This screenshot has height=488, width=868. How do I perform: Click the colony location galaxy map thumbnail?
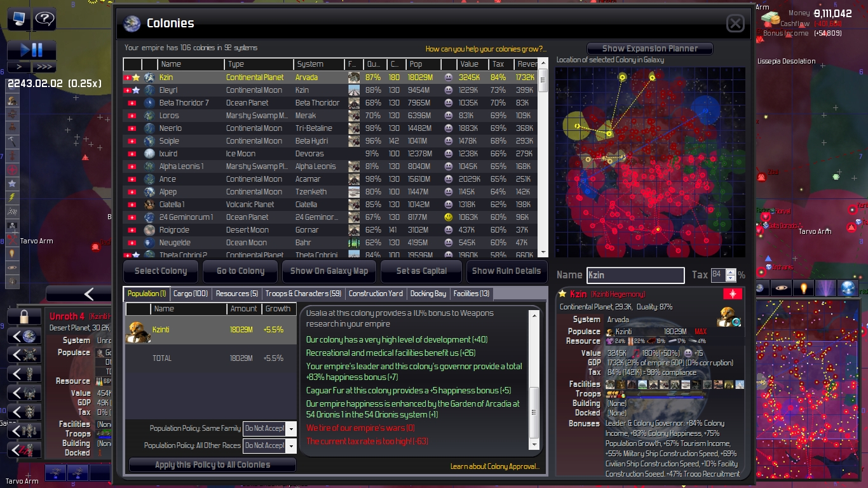point(650,163)
